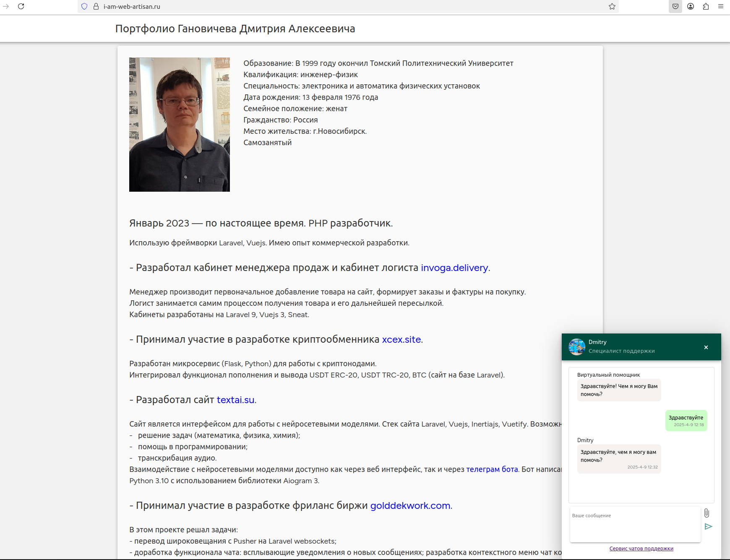Reload the page with the refresh icon
730x560 pixels.
coord(21,6)
